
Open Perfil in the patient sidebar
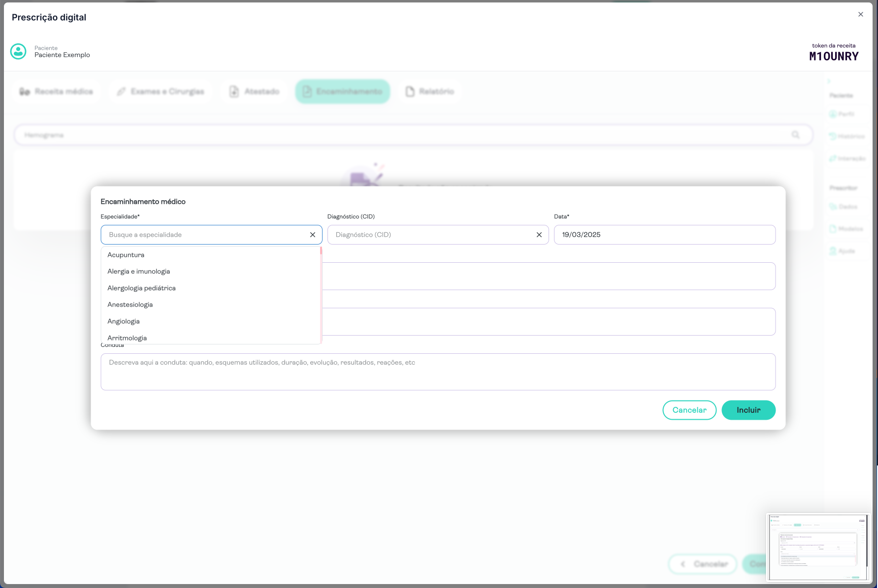tap(842, 114)
